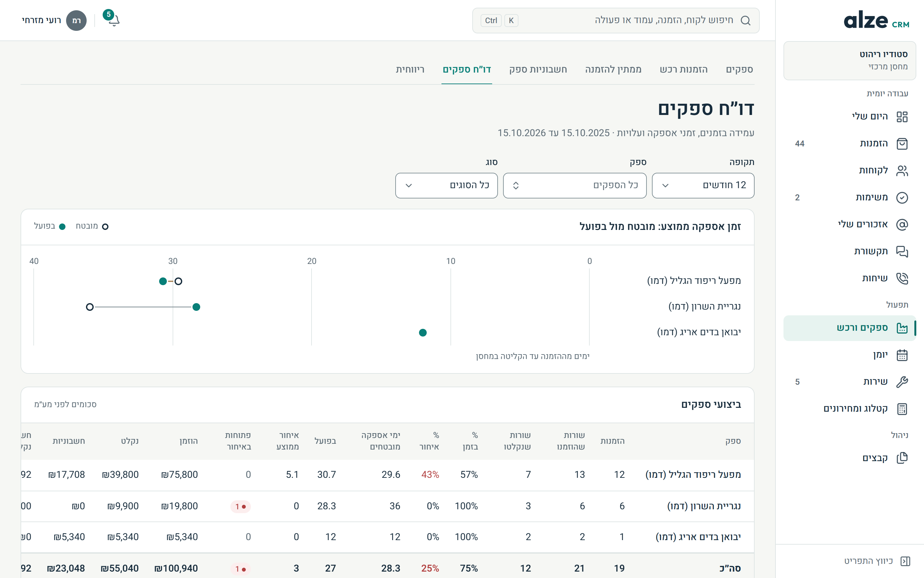Screen dimensions: 924x578
Task: Click the open-late badge in נגריית השרון row
Action: click(x=241, y=506)
